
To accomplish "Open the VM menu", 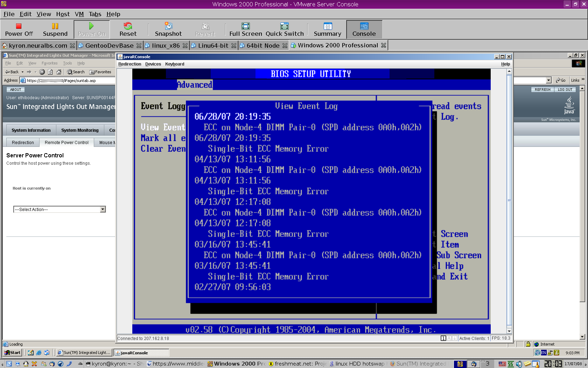I will click(x=79, y=14).
